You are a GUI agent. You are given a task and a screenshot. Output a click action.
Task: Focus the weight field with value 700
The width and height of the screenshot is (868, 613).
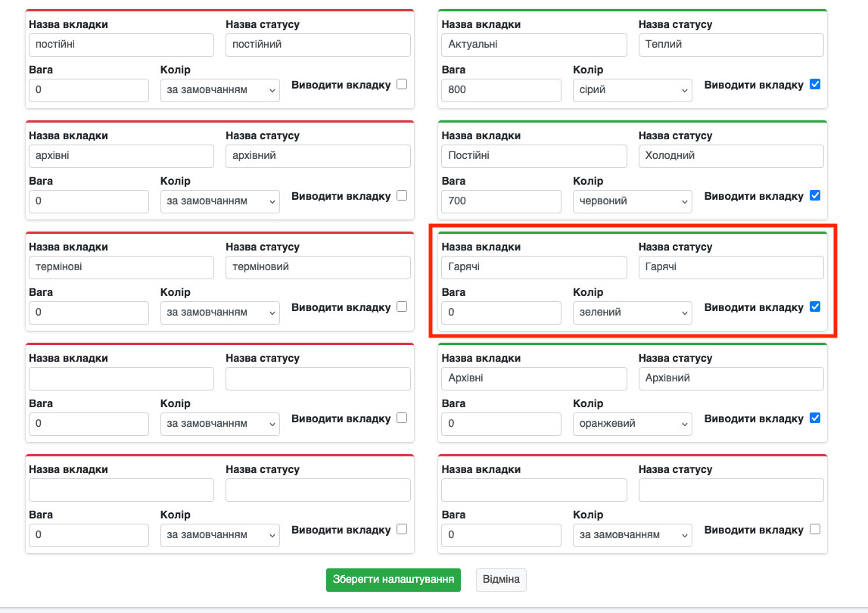501,201
